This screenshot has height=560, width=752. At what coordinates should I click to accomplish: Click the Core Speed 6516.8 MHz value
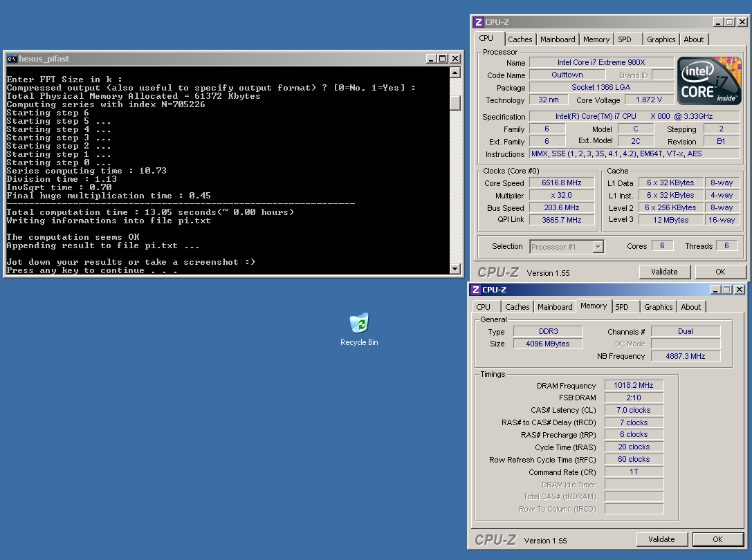(x=562, y=183)
